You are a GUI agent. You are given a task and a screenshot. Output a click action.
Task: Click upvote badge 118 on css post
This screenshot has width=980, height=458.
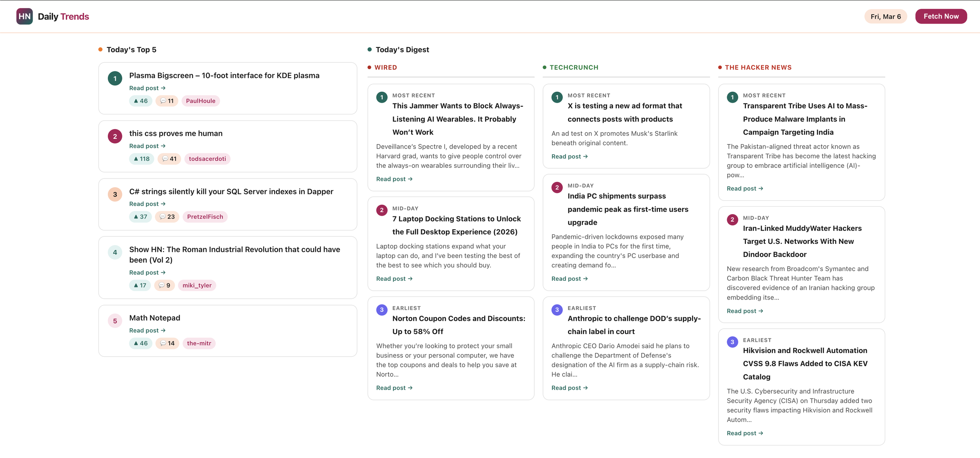point(141,159)
